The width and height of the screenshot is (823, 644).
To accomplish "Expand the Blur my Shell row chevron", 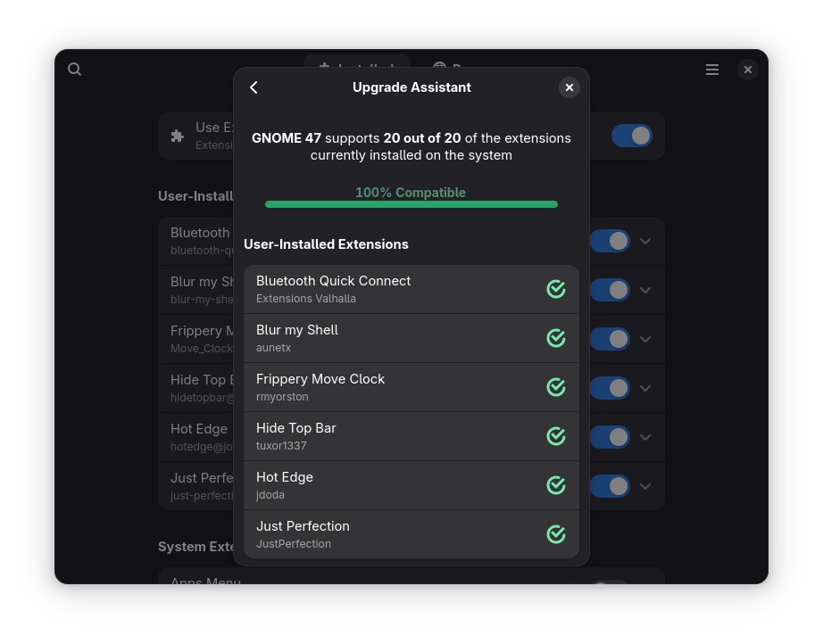I will tap(645, 290).
